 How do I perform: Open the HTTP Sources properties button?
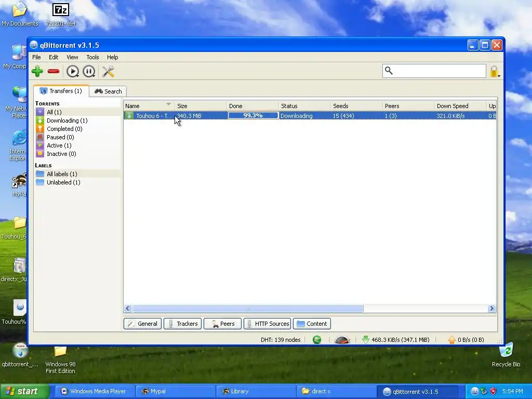click(x=268, y=324)
